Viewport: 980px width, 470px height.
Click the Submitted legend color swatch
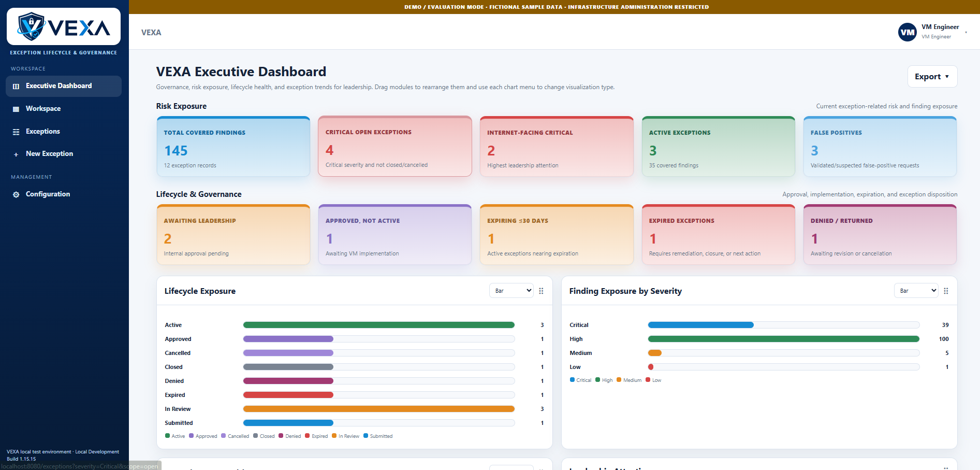365,436
